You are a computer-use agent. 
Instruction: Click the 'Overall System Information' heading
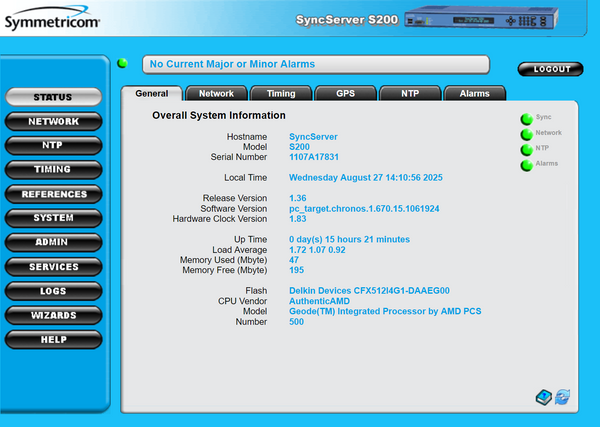[x=219, y=116]
